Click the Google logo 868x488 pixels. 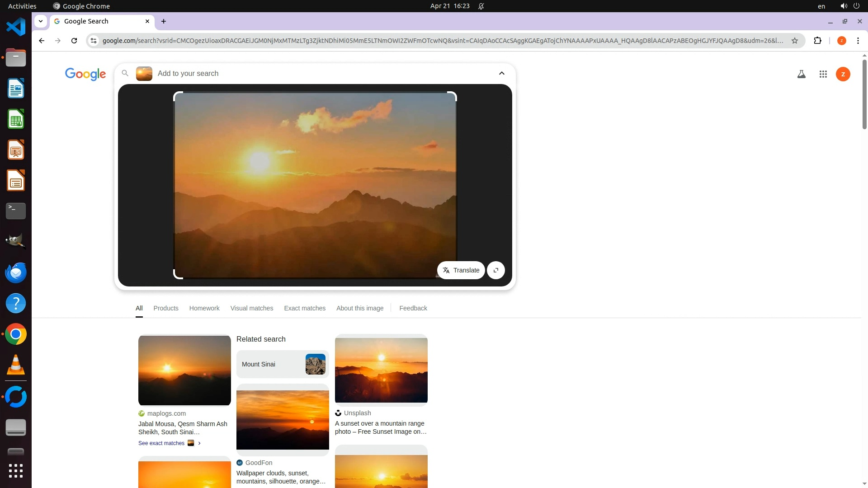pos(85,74)
